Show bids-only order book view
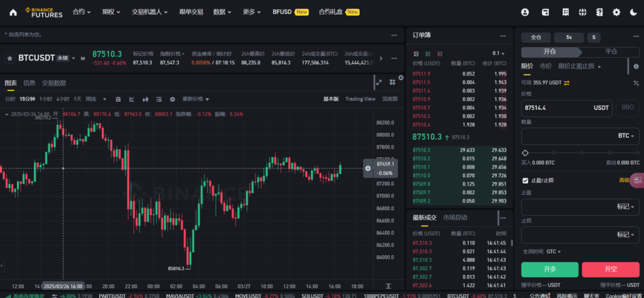 428,54
